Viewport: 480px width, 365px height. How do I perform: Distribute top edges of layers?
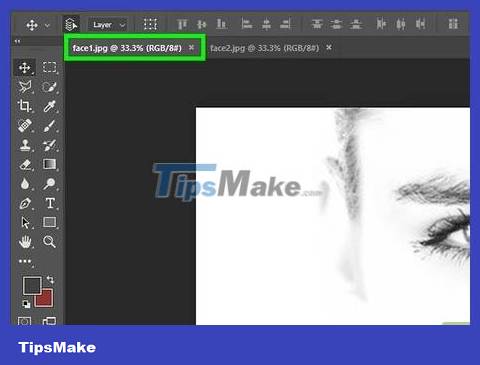(317, 24)
